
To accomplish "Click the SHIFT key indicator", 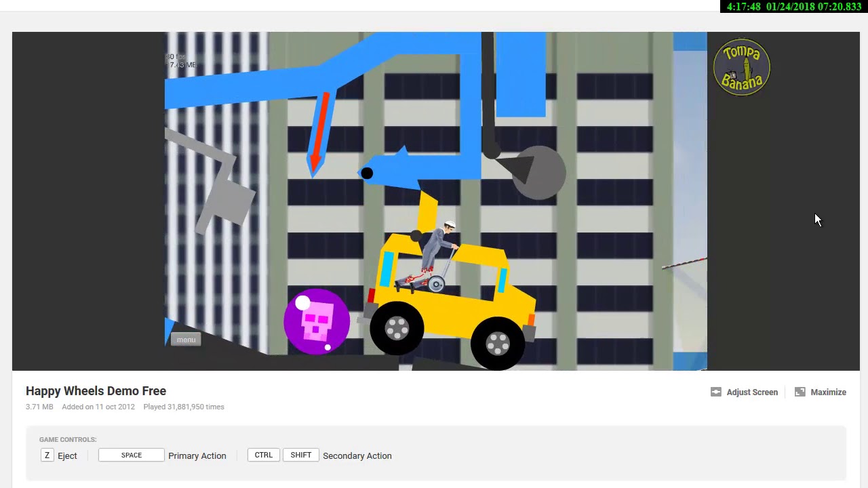I will [301, 455].
